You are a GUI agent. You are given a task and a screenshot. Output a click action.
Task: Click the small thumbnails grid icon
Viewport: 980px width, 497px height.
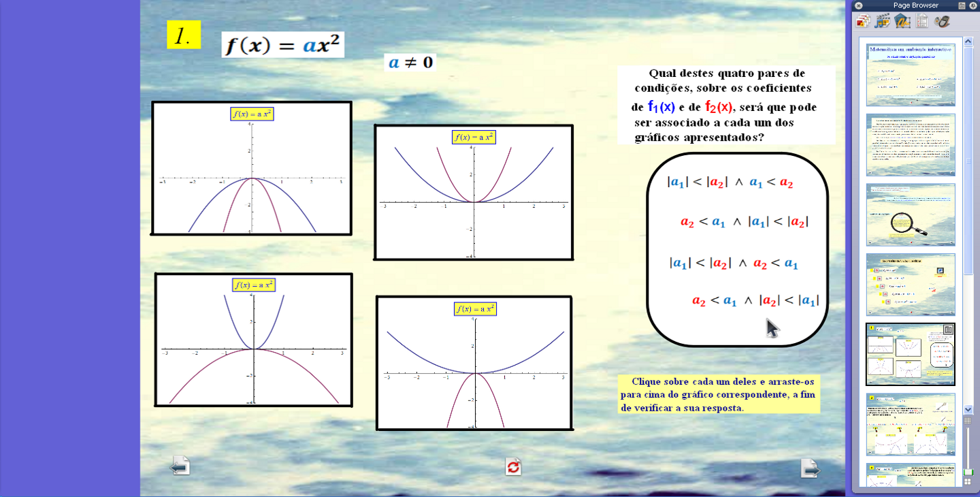(x=968, y=421)
